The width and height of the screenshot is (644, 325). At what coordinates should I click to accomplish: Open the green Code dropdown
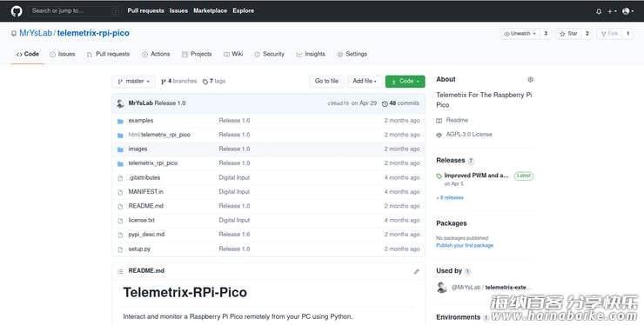coord(405,82)
